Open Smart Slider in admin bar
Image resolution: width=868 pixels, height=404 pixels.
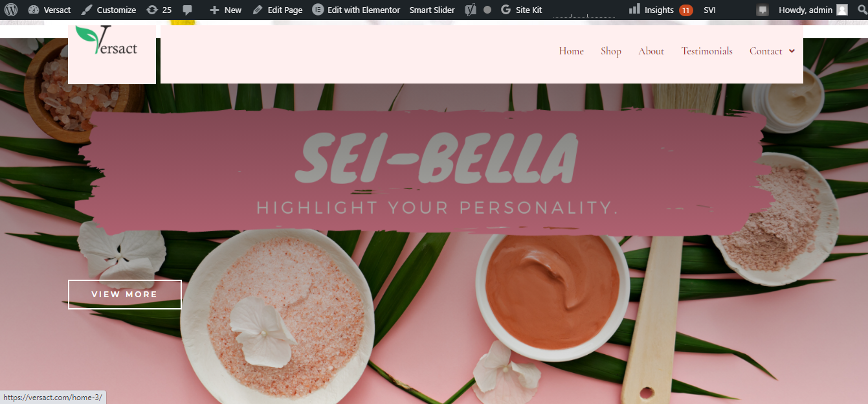click(432, 10)
